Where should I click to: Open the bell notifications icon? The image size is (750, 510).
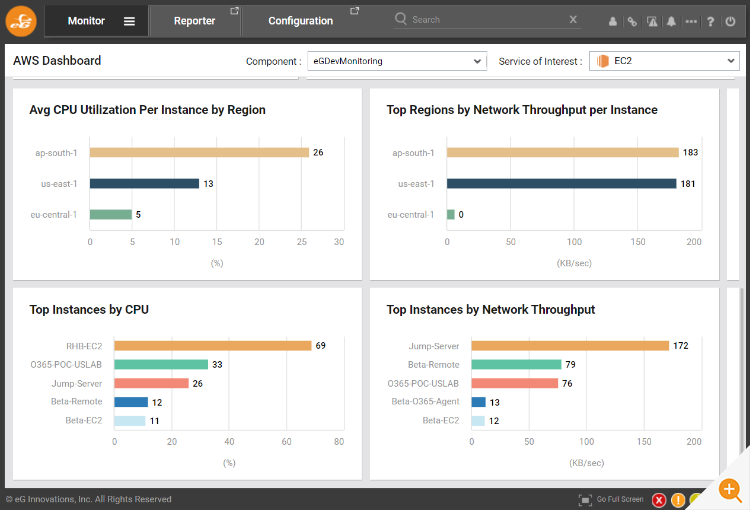pos(672,22)
